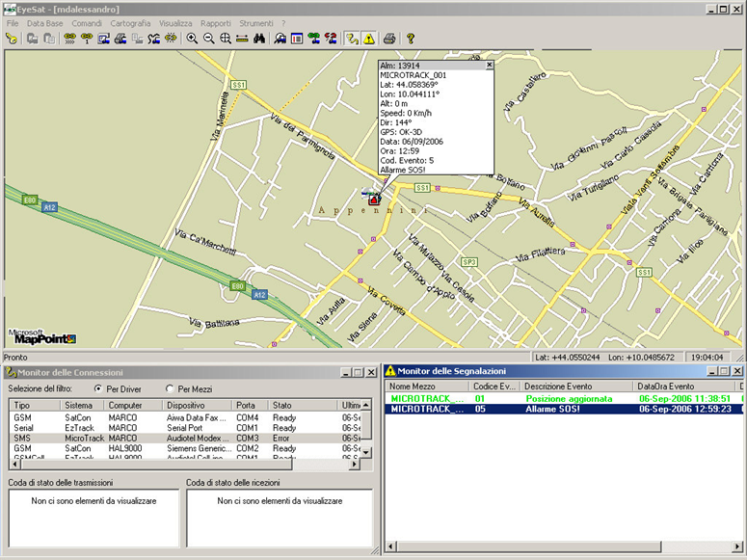
Task: Select the distance measure ruler icon
Action: [x=242, y=39]
